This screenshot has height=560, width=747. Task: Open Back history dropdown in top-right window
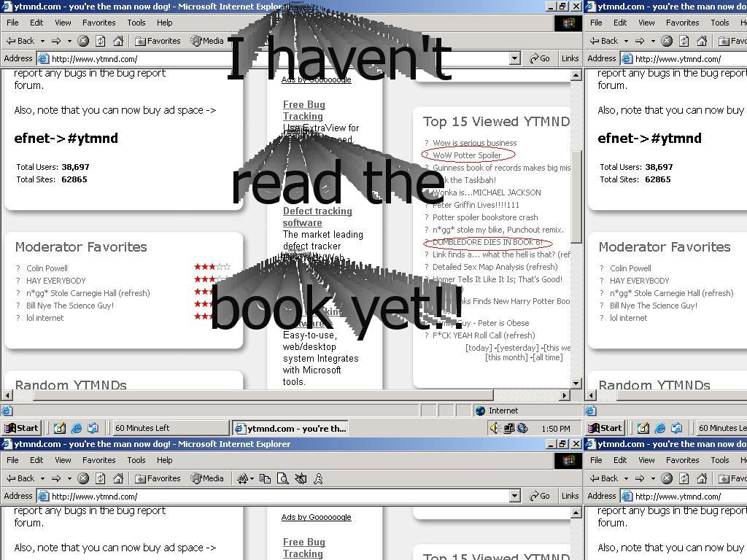[x=626, y=42]
